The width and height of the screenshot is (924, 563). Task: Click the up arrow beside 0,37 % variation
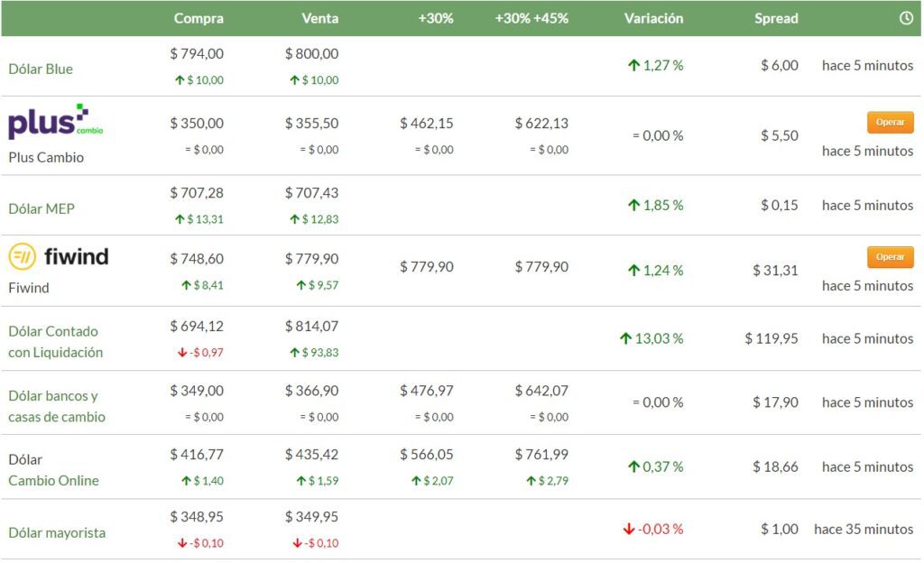634,467
